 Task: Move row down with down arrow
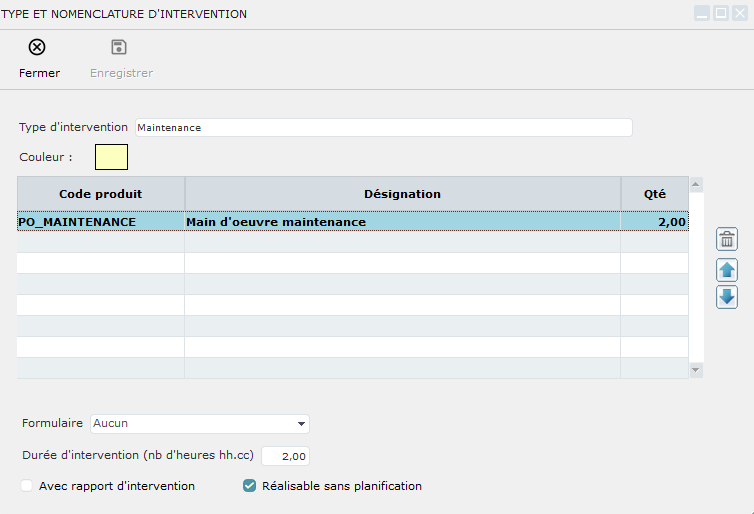[x=727, y=297]
